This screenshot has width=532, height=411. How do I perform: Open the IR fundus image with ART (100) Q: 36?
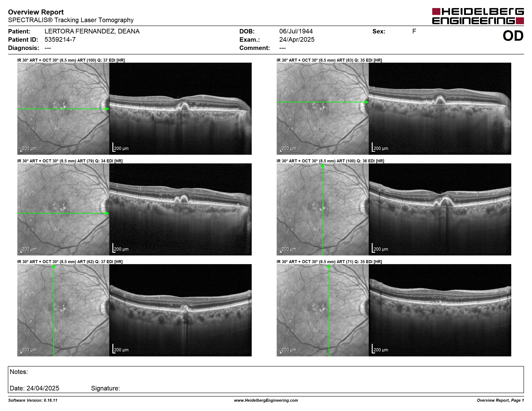pyautogui.click(x=322, y=209)
